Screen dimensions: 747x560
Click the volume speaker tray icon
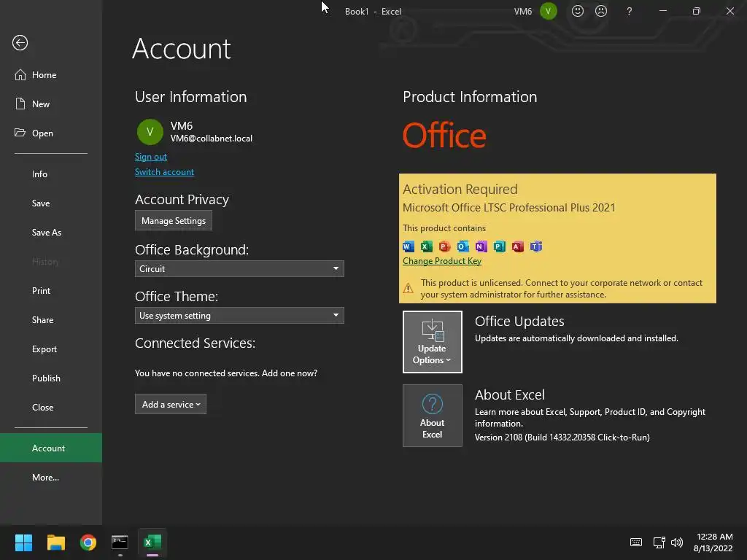click(676, 542)
